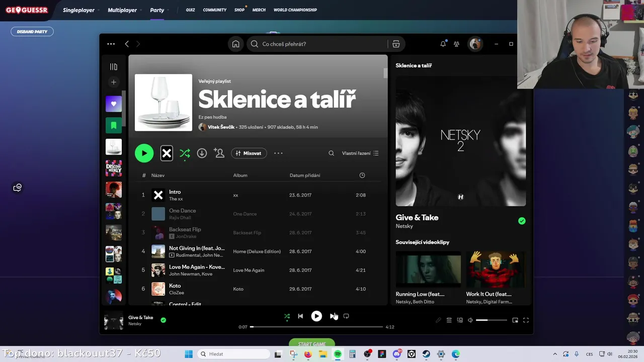Screen dimensions: 644x362
Task: Play the Sklenice a talíř playlist with the green button
Action: 144,153
